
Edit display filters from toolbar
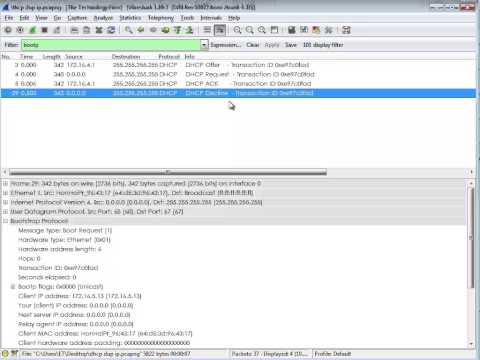click(x=304, y=30)
